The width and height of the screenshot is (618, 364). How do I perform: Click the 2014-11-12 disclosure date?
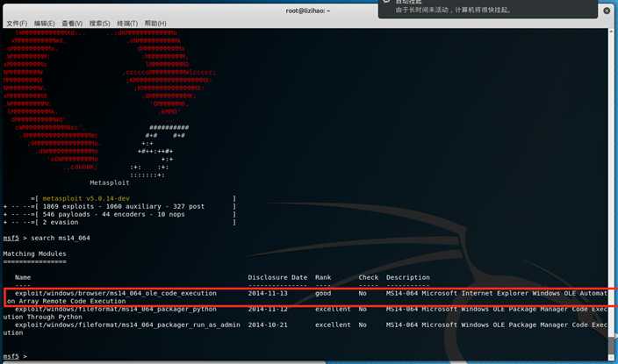tap(268, 310)
